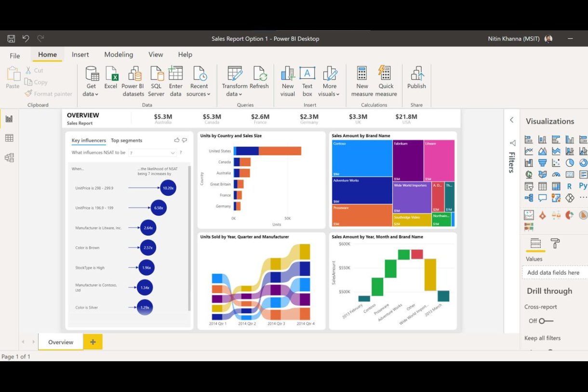The width and height of the screenshot is (588, 392).
Task: Select the Python visual
Action: pyautogui.click(x=583, y=186)
